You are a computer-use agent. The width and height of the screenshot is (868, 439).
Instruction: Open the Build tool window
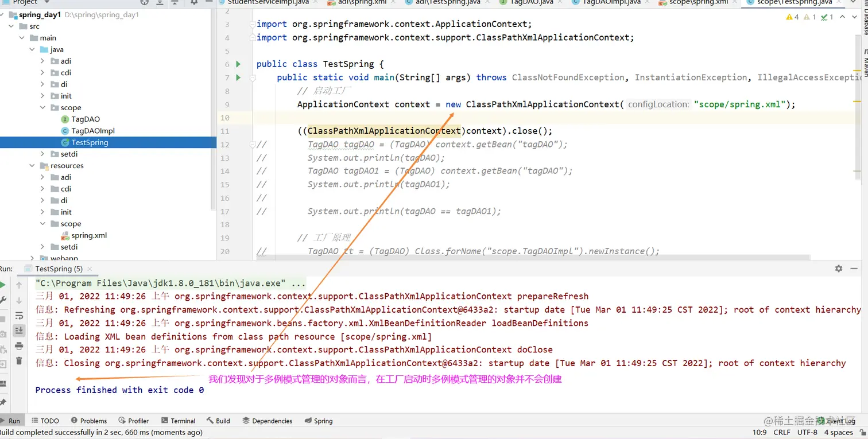coord(218,421)
